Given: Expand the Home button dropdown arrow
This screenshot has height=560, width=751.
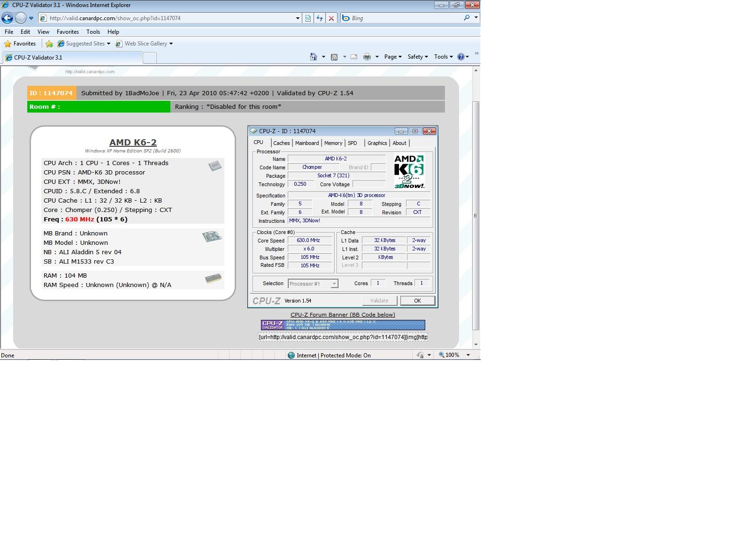Looking at the screenshot, I should 323,57.
